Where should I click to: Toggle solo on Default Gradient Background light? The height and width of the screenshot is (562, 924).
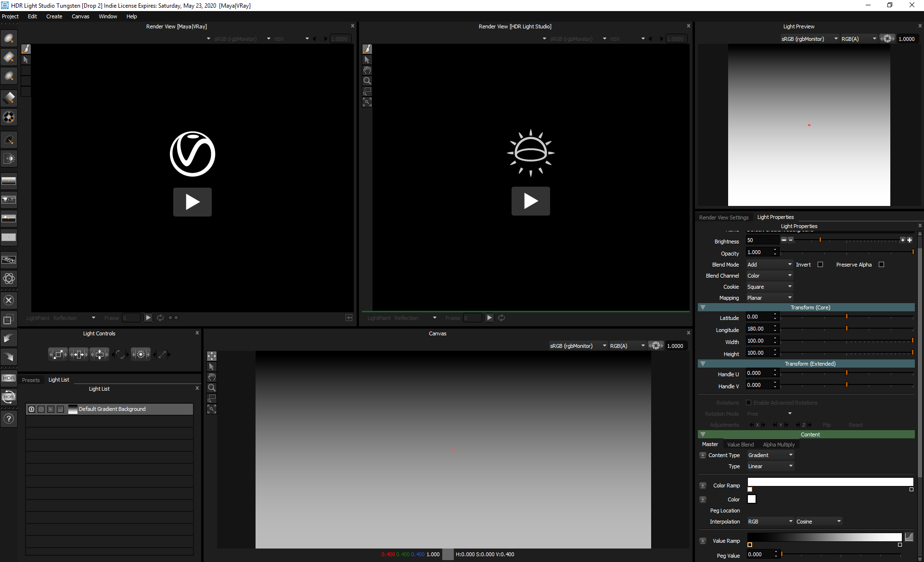41,409
